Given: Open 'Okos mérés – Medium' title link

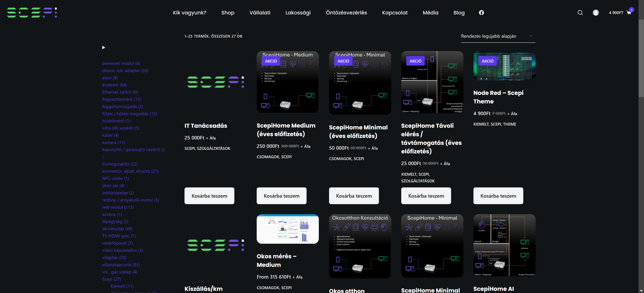Looking at the screenshot, I should pyautogui.click(x=277, y=260).
